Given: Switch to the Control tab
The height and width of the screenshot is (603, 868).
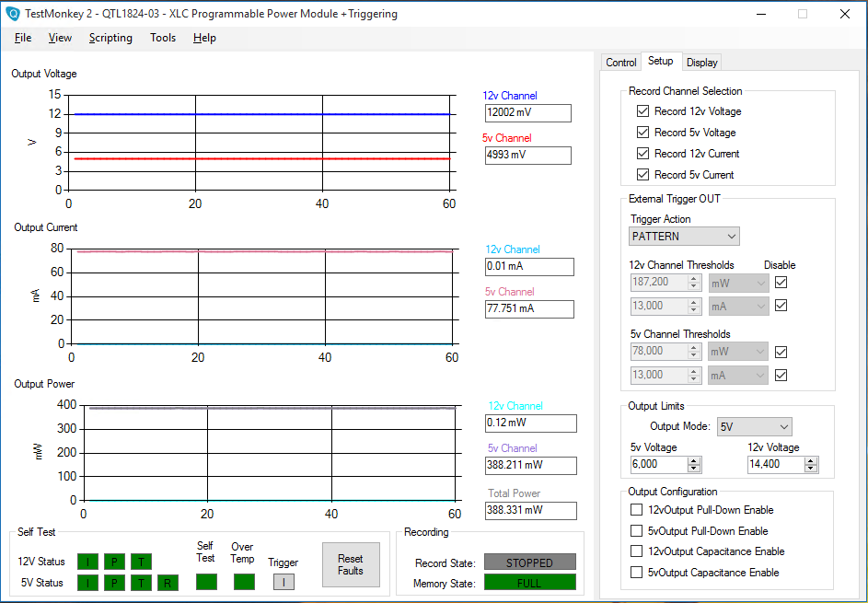Looking at the screenshot, I should click(620, 63).
